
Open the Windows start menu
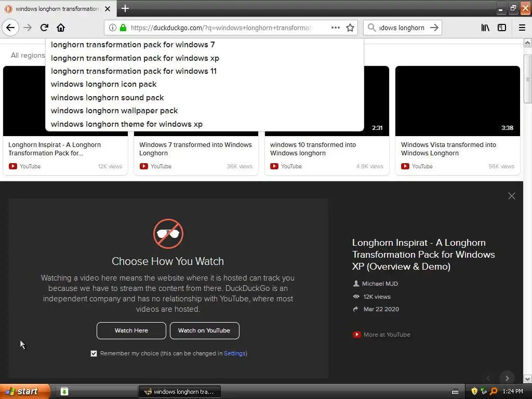[x=25, y=392]
